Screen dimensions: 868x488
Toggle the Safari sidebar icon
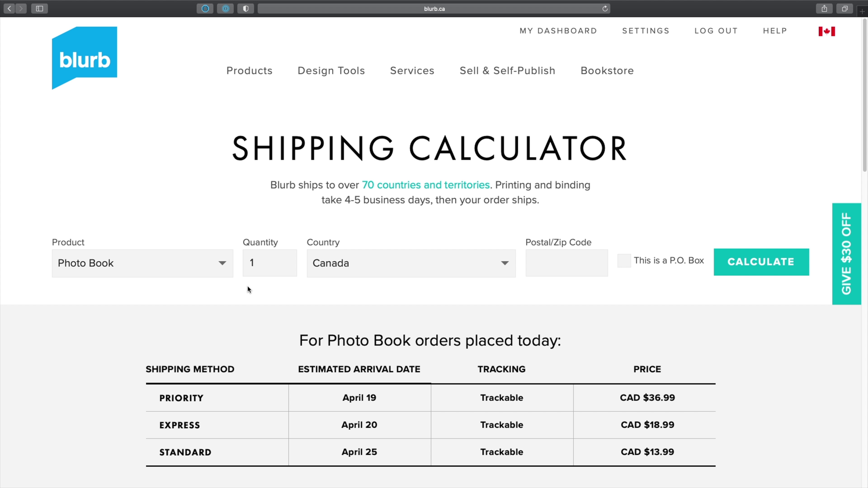(39, 8)
